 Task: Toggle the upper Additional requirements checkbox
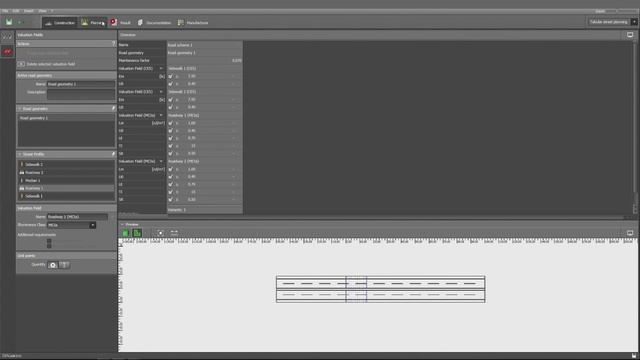(x=49, y=241)
